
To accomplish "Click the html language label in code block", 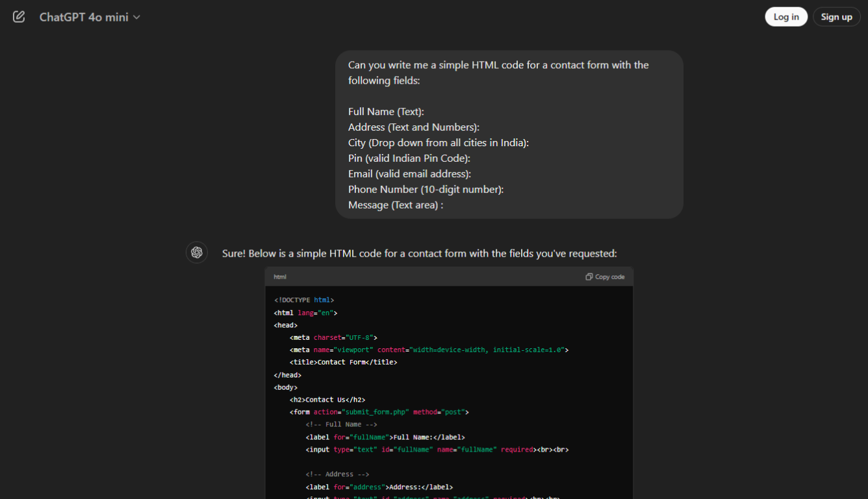I will (280, 277).
